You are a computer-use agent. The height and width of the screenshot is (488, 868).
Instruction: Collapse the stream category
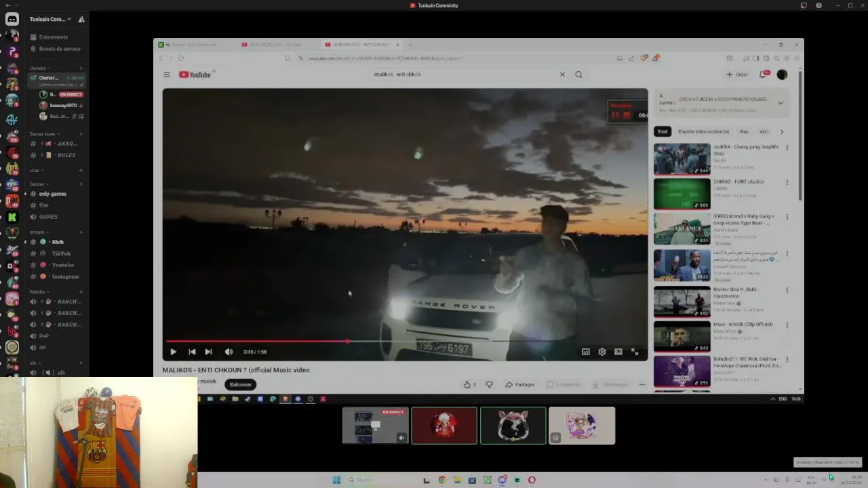pyautogui.click(x=38, y=232)
